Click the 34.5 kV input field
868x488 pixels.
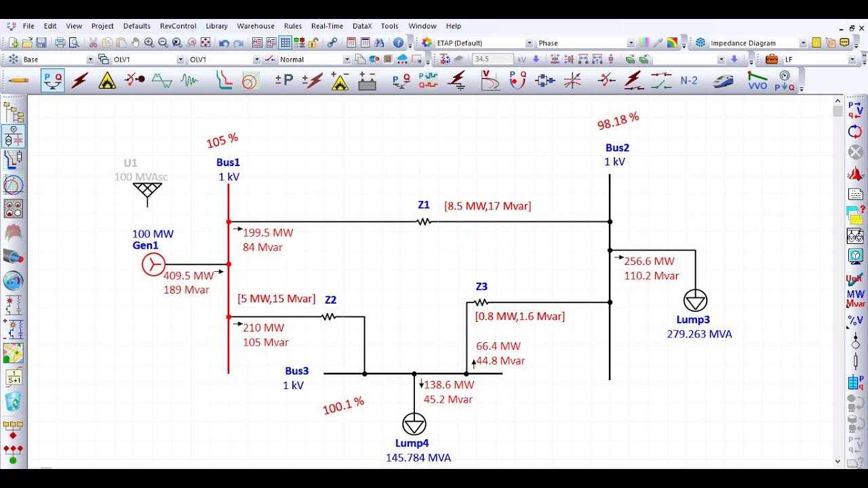492,60
